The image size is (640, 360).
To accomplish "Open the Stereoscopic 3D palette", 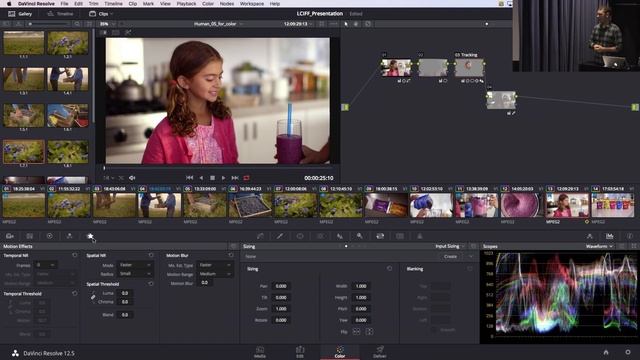I will coord(400,236).
